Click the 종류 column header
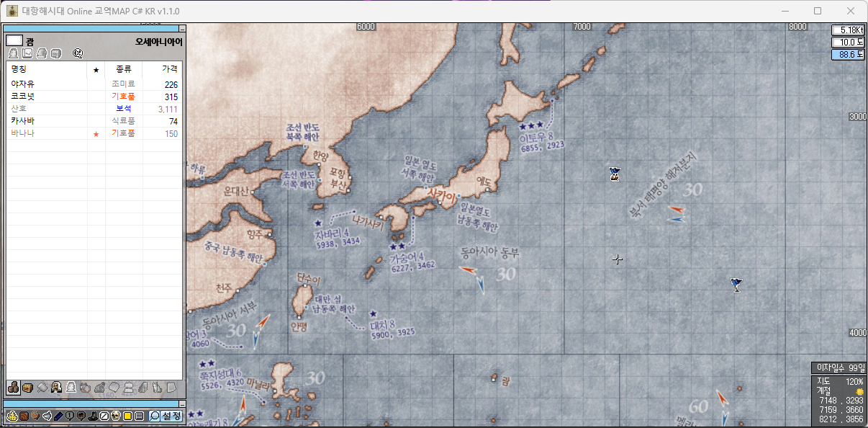Screen dimensions: 868x428 click(x=123, y=70)
